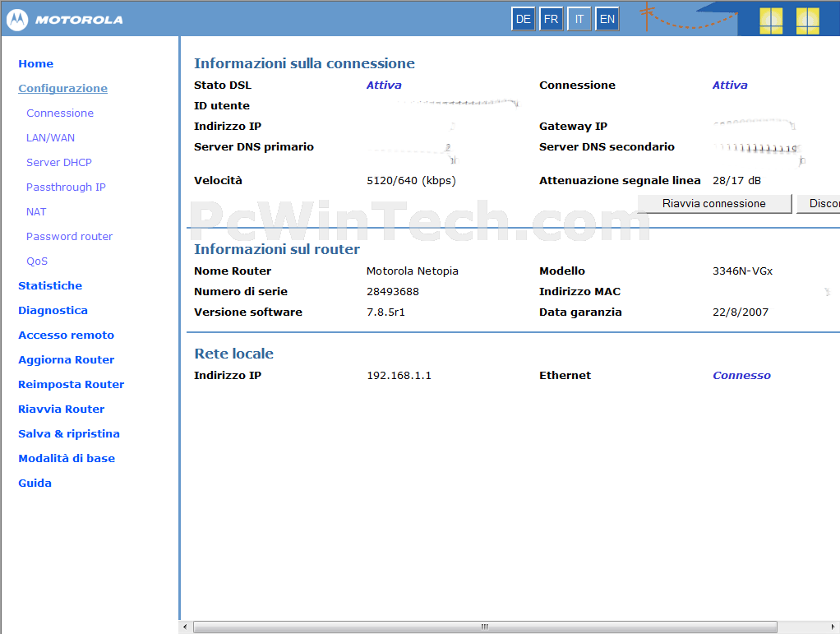Click the scrollbar left arrow
The height and width of the screenshot is (634, 840).
(185, 627)
